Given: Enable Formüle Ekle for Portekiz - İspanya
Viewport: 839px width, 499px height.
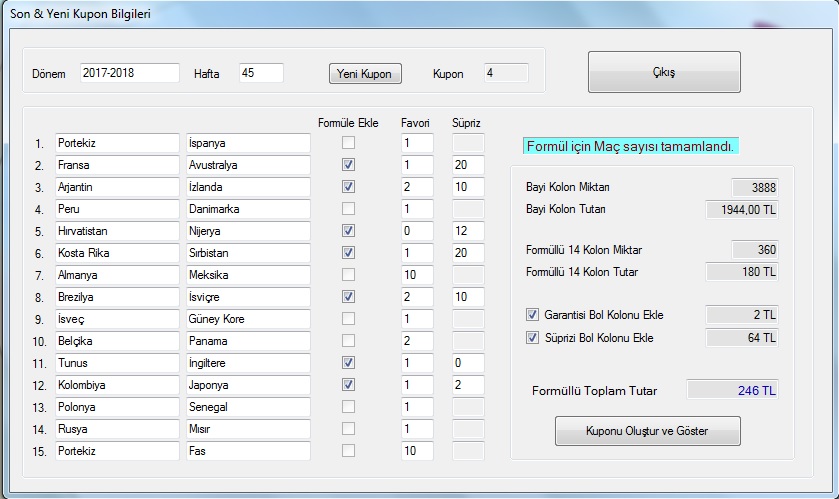Looking at the screenshot, I should [x=348, y=142].
